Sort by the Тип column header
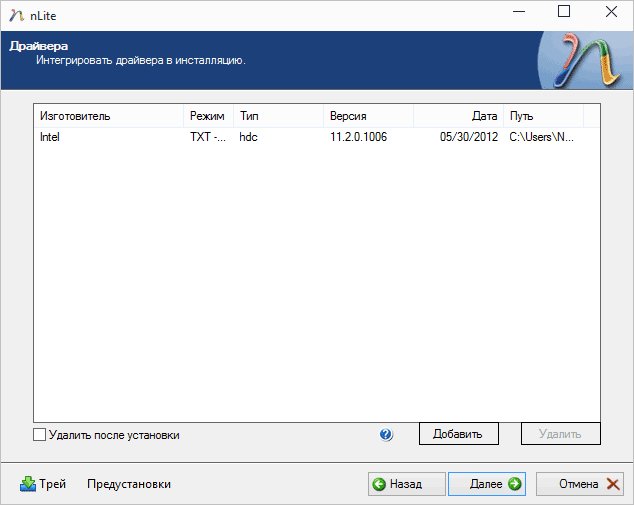Screen dimensions: 634x505 [279, 116]
